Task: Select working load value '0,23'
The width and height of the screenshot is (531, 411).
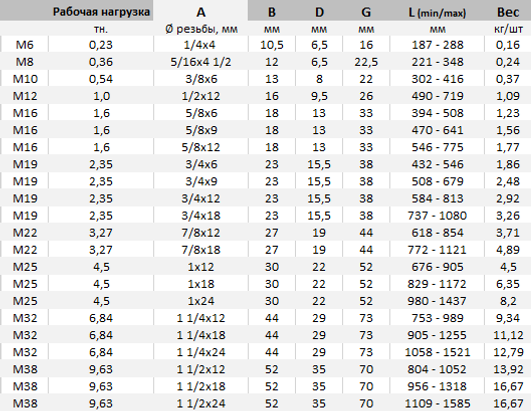Action: [101, 45]
